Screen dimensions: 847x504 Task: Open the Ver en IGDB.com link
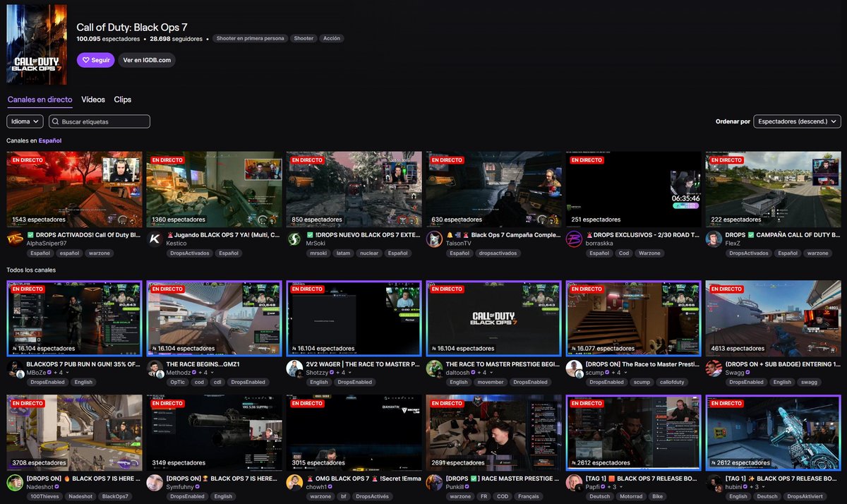(x=147, y=60)
